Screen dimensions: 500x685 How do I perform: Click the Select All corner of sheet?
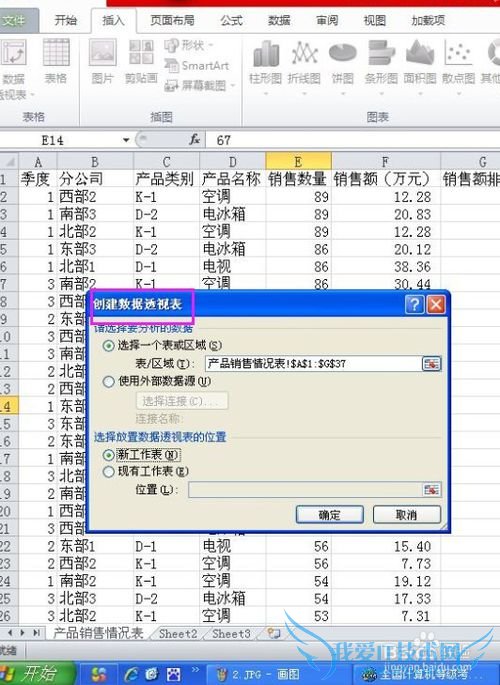click(9, 162)
